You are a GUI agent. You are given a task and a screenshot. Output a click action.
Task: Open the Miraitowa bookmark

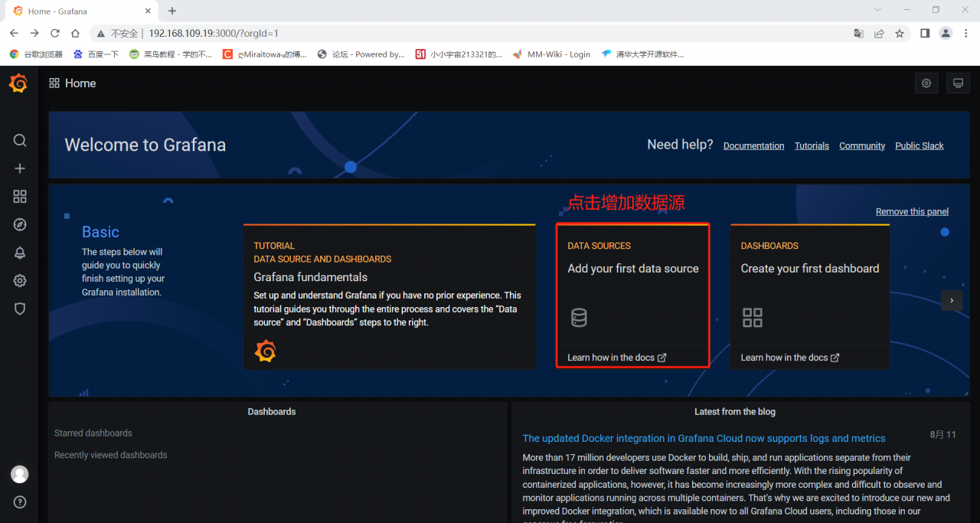click(x=264, y=54)
